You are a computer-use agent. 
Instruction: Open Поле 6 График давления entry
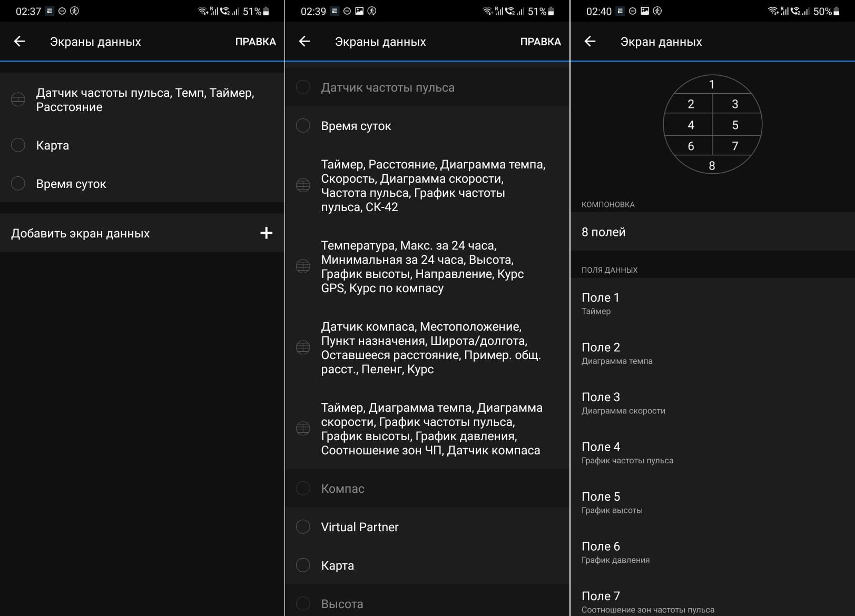pyautogui.click(x=712, y=552)
